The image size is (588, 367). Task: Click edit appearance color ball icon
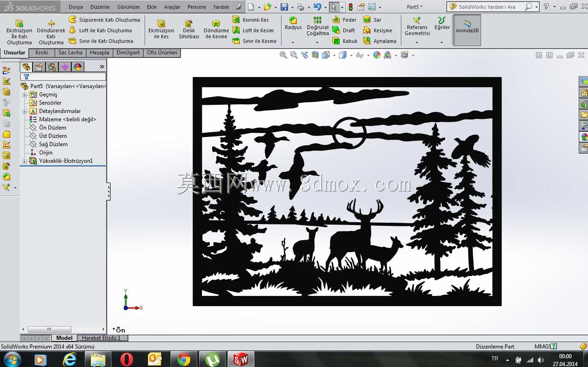point(377,55)
